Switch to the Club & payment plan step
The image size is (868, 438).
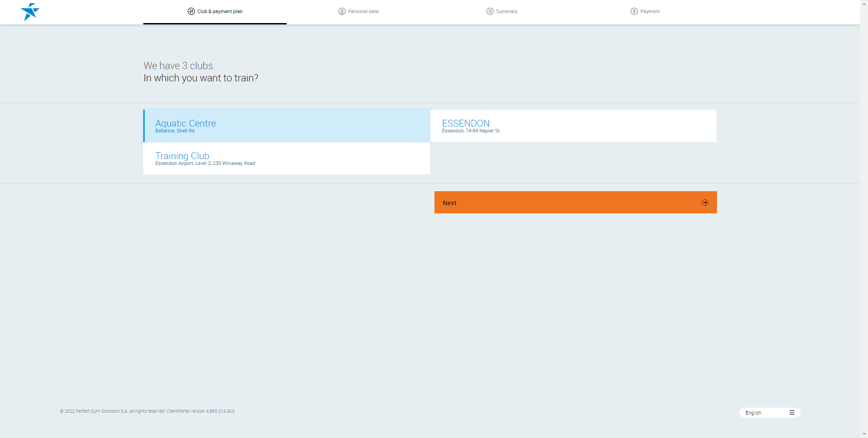(x=220, y=11)
